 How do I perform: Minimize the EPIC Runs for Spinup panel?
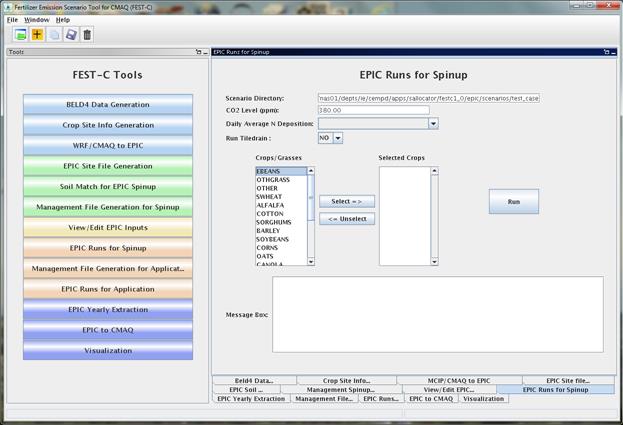tap(613, 52)
